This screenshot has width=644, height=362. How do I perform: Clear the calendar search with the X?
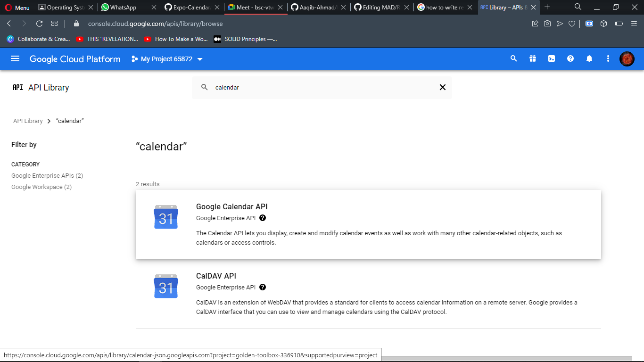click(x=442, y=87)
